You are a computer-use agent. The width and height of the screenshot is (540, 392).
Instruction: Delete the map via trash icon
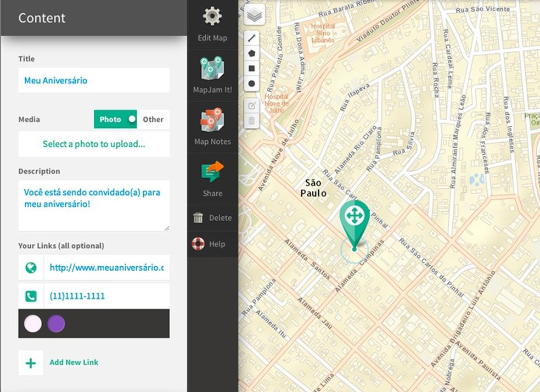pyautogui.click(x=198, y=218)
